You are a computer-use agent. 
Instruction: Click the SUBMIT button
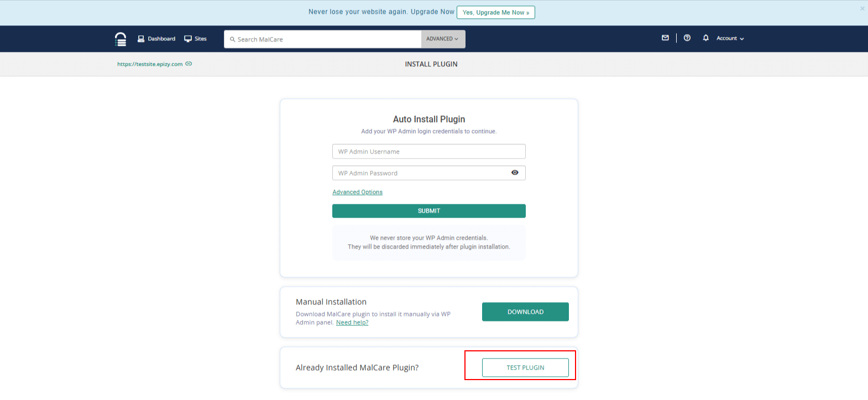pyautogui.click(x=429, y=211)
